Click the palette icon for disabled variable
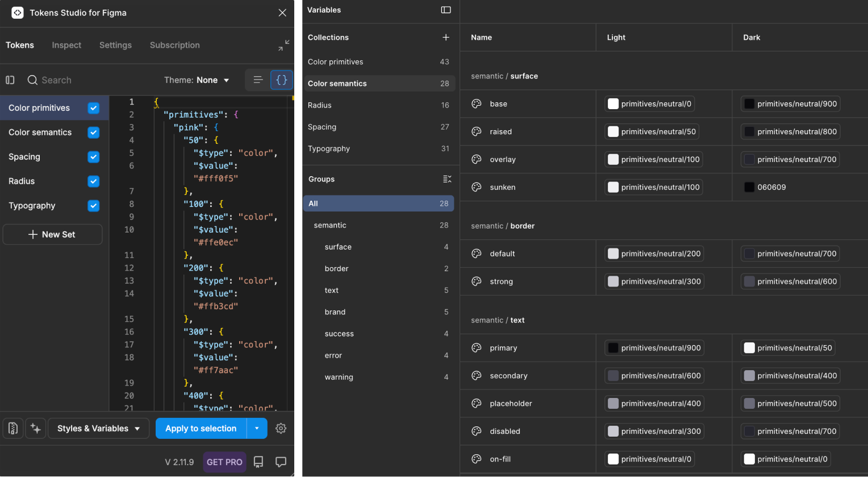868x477 pixels. point(477,432)
